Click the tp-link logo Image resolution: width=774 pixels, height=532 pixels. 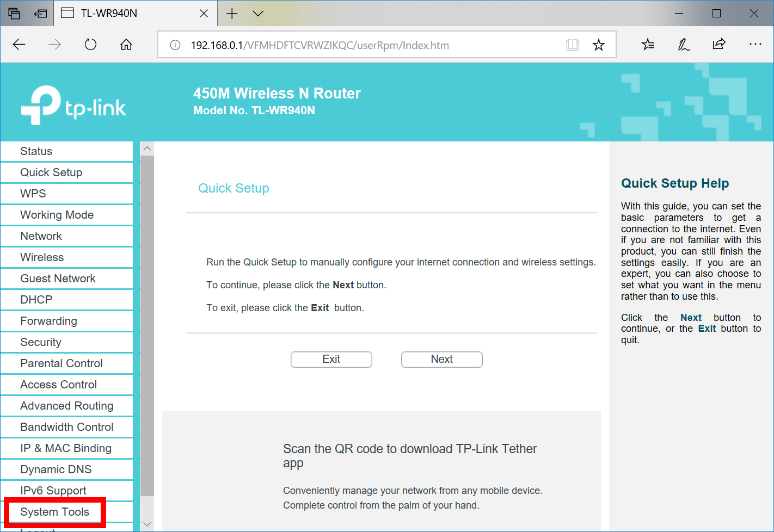tap(73, 104)
